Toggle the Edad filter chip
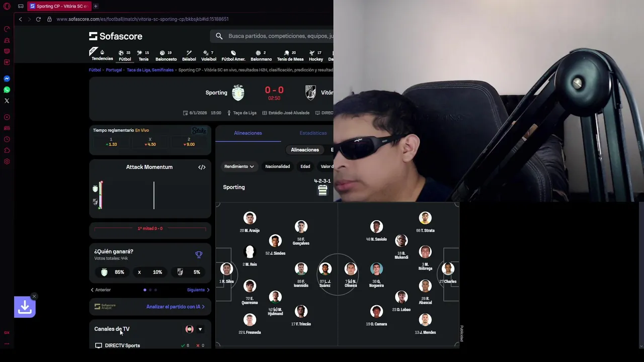The height and width of the screenshot is (362, 644). [305, 166]
